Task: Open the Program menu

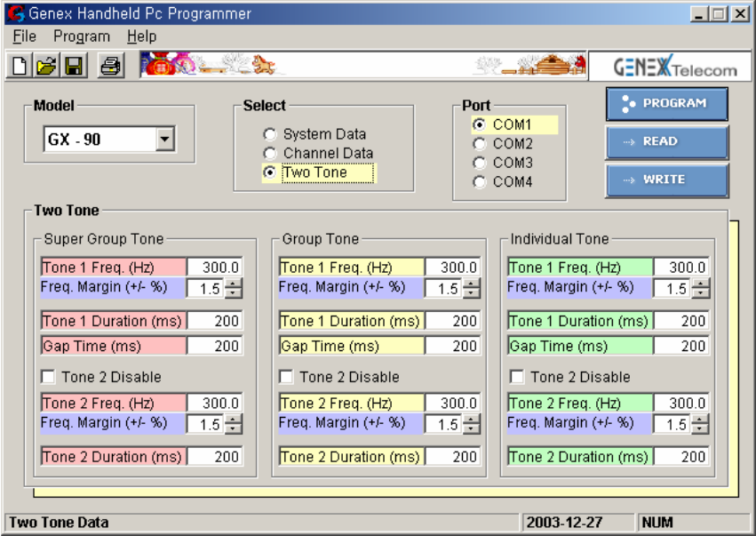Action: pyautogui.click(x=82, y=36)
